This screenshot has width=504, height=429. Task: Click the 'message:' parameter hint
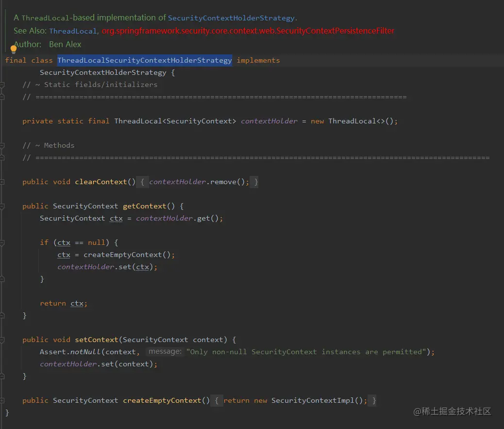tap(165, 351)
